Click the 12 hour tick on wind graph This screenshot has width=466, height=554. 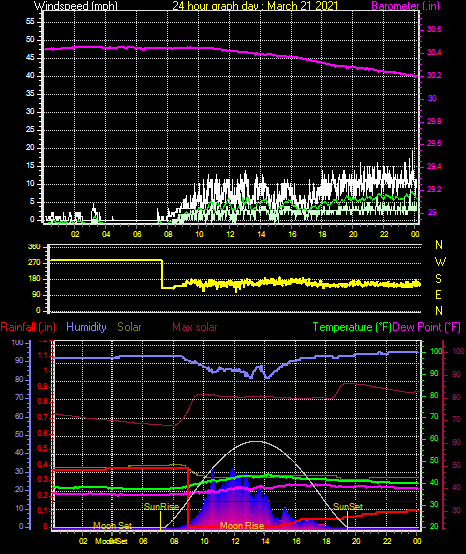[230, 234]
